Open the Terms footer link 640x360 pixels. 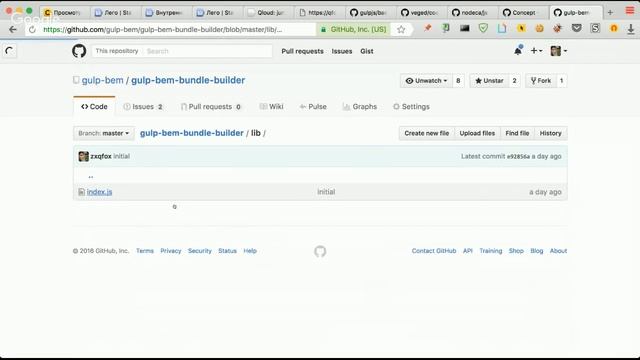pyautogui.click(x=145, y=251)
